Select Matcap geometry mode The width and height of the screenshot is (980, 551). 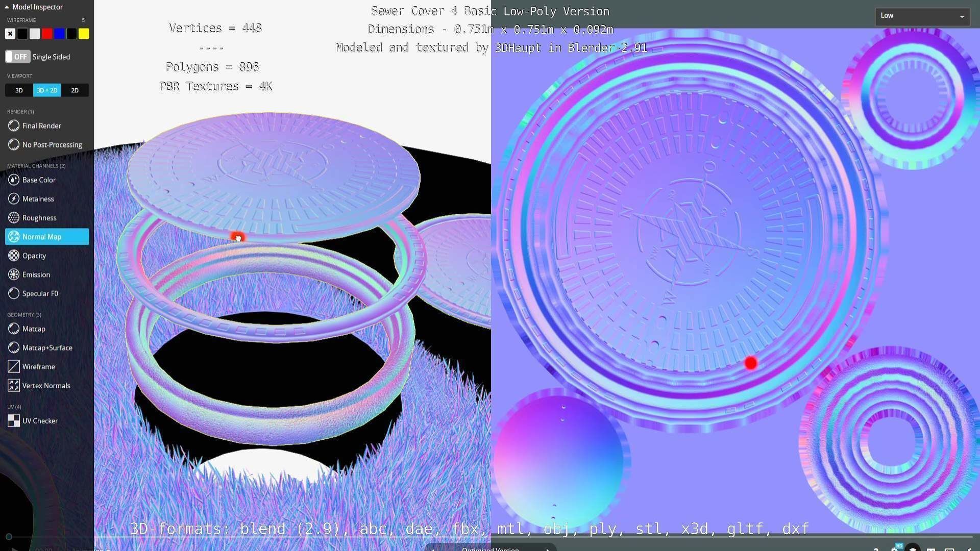click(x=34, y=329)
